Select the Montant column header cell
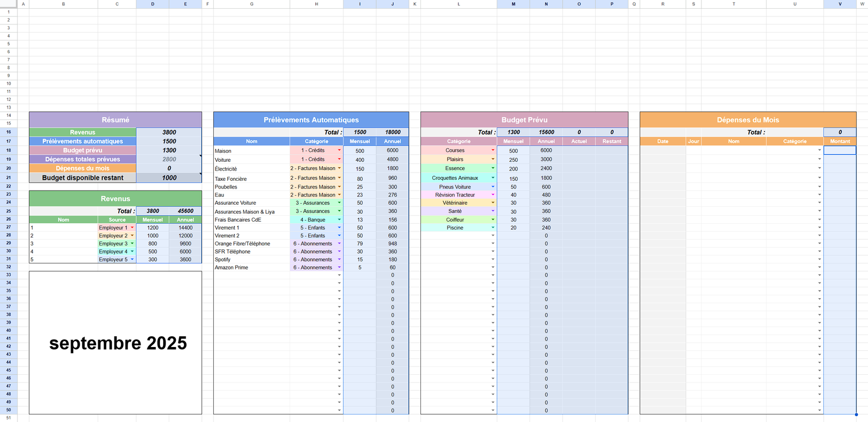The height and width of the screenshot is (422, 868). pos(840,141)
